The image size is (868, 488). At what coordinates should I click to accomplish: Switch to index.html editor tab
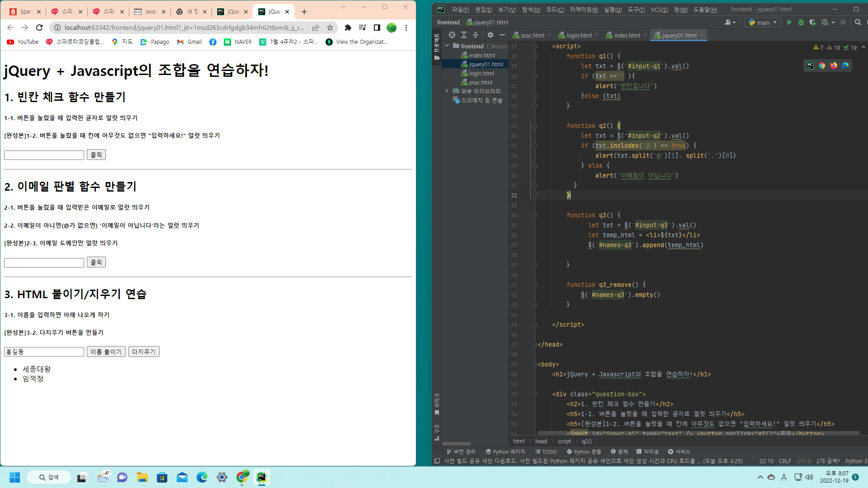(x=627, y=35)
